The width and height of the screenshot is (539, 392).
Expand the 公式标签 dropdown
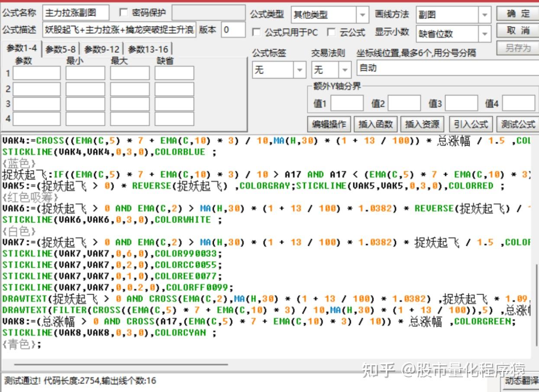[x=300, y=70]
